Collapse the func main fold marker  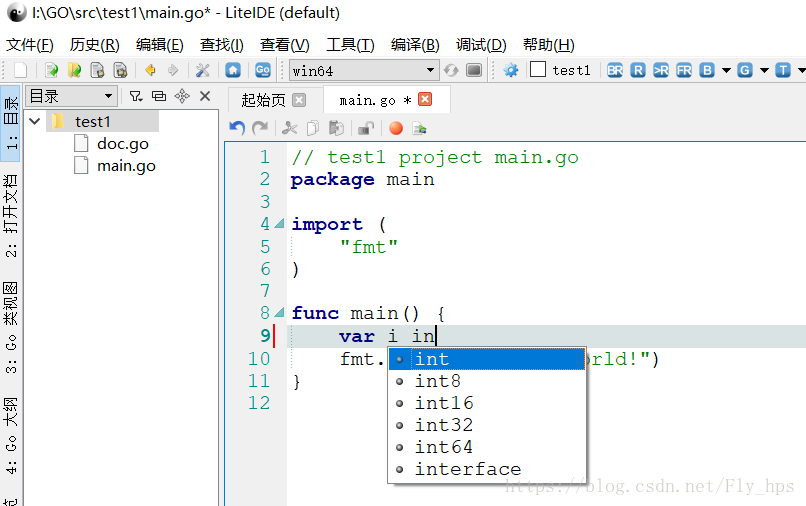[x=279, y=313]
